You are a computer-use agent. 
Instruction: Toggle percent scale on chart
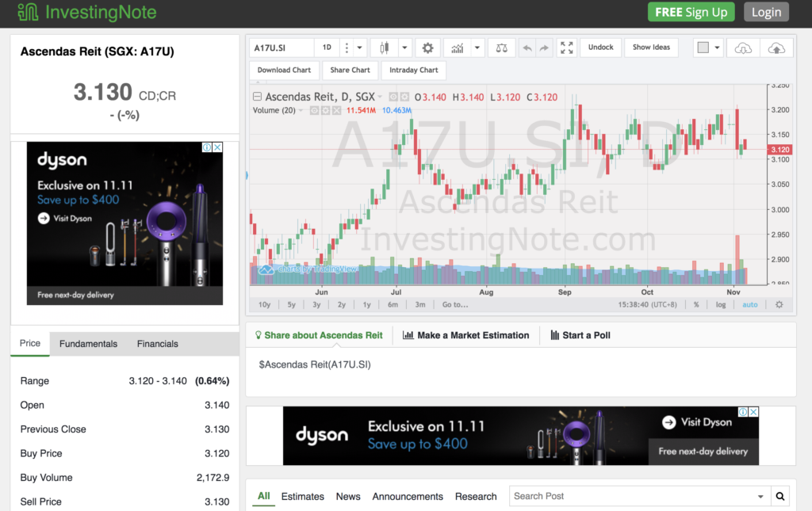coord(696,305)
